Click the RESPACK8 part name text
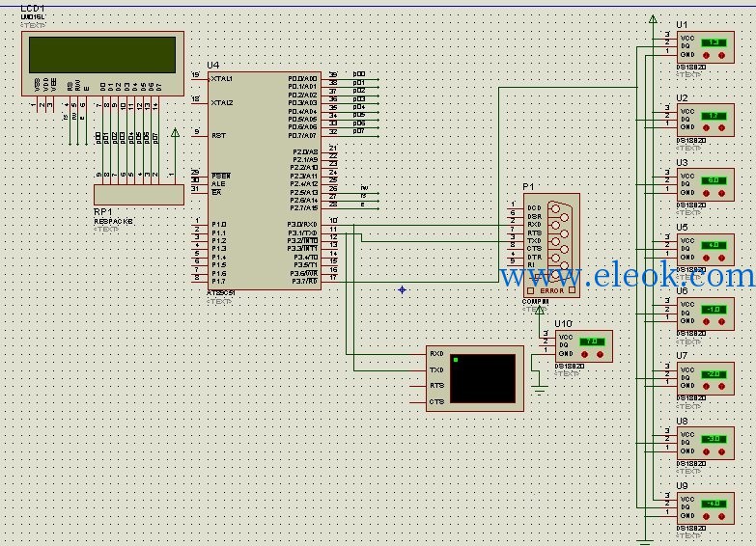 click(x=113, y=221)
